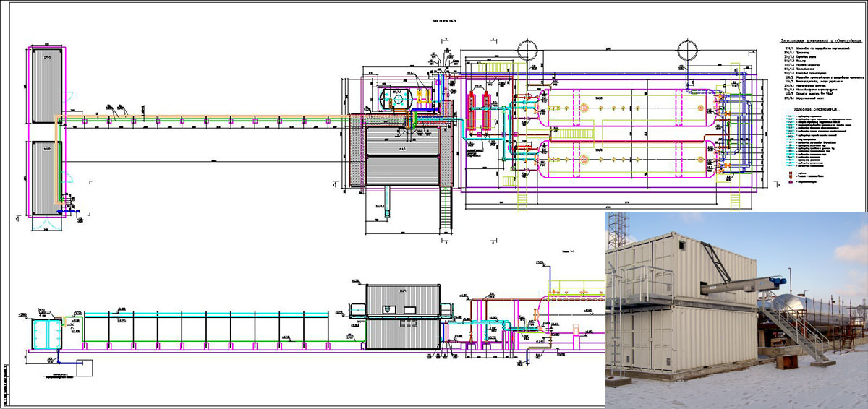This screenshot has width=868, height=409.
Task: Click the lower-left hatched container module
Action: [x=47, y=178]
